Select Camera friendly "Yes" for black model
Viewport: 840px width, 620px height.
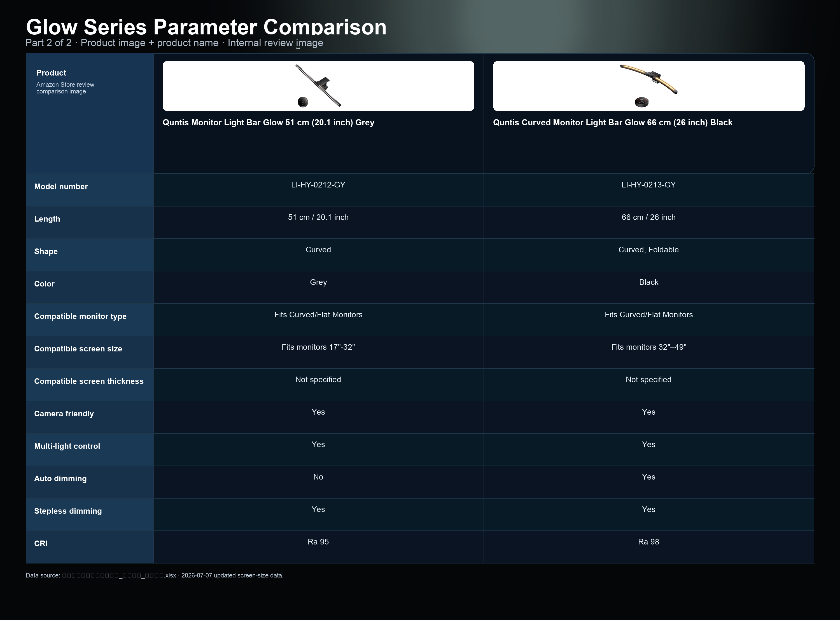[x=648, y=412]
